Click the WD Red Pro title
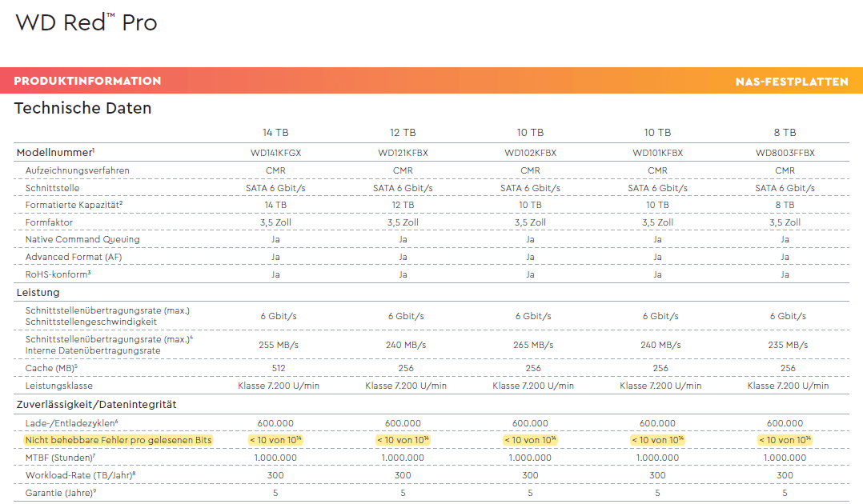 click(x=86, y=22)
